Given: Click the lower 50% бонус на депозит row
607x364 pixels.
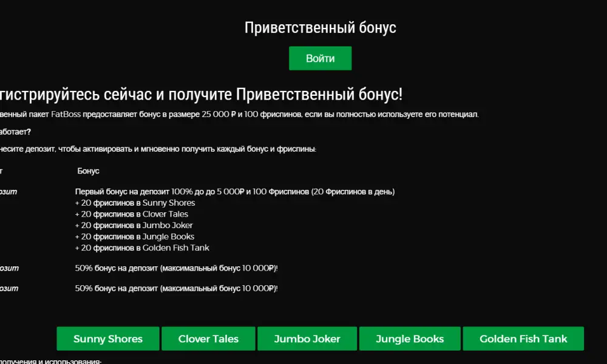Looking at the screenshot, I should 176,288.
